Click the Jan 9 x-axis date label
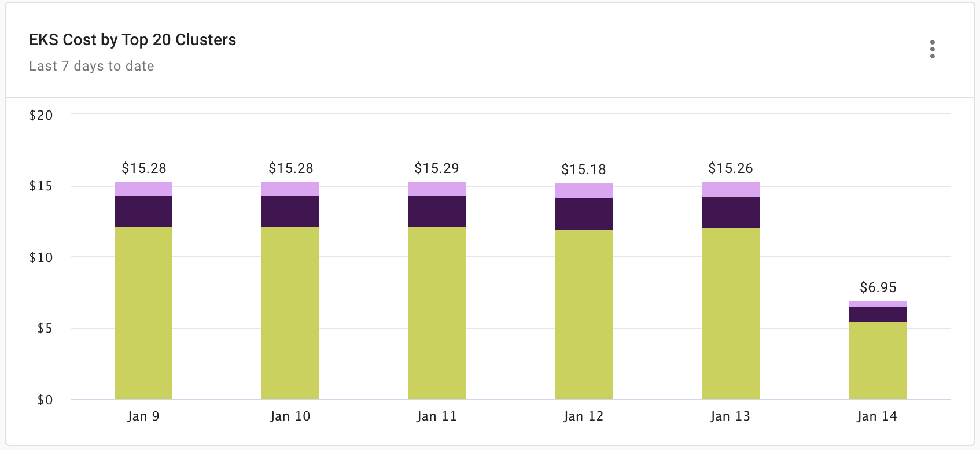Image resolution: width=980 pixels, height=450 pixels. click(143, 416)
